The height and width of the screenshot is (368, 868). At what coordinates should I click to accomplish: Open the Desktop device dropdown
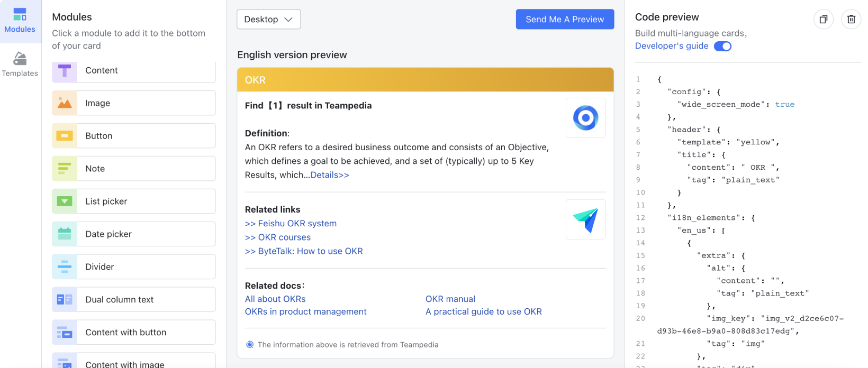pyautogui.click(x=268, y=20)
